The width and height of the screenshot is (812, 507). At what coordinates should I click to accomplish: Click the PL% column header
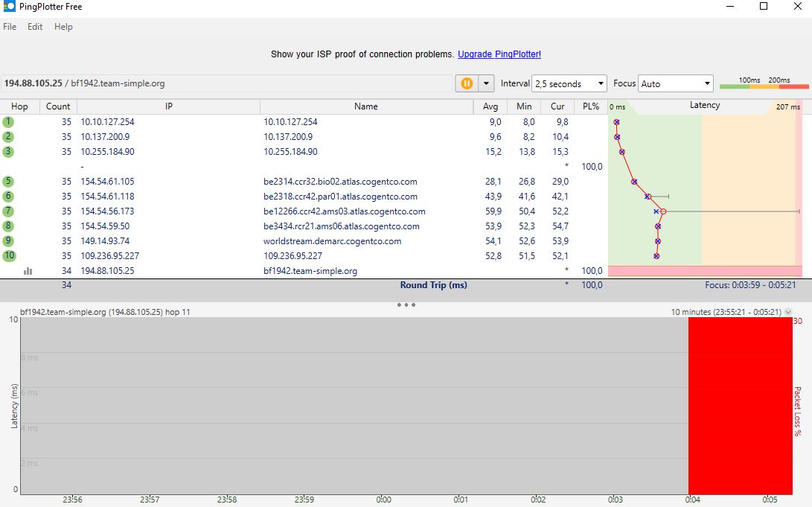[591, 106]
